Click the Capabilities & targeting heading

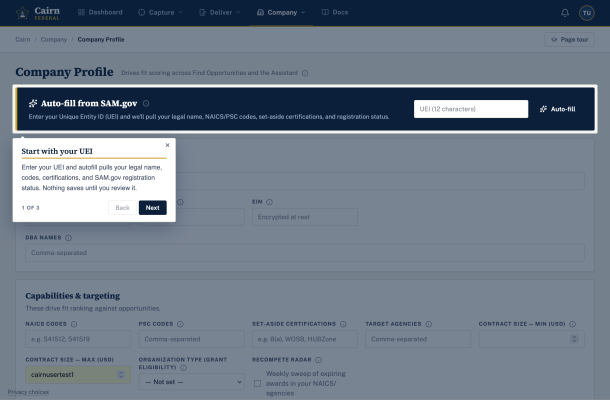click(x=72, y=296)
